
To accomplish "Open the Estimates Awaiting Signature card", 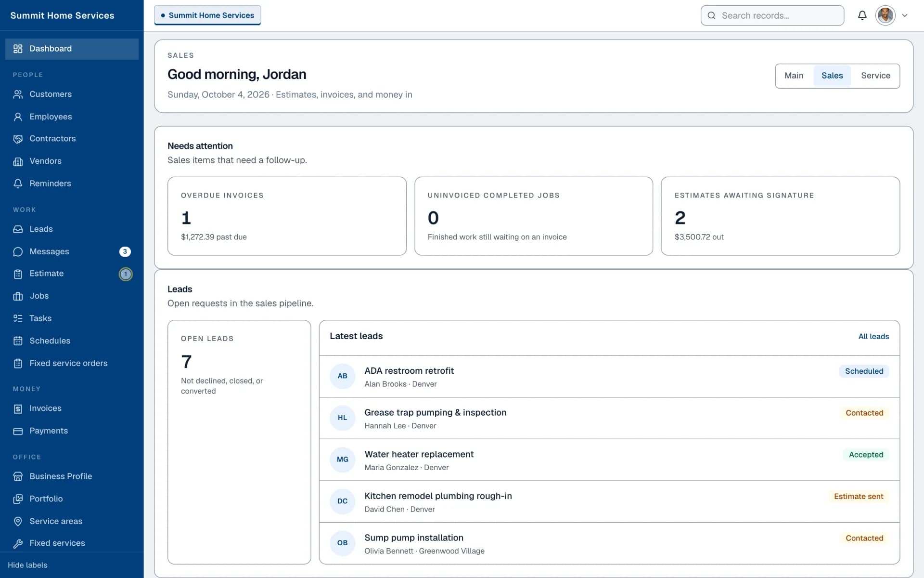I will click(x=780, y=216).
